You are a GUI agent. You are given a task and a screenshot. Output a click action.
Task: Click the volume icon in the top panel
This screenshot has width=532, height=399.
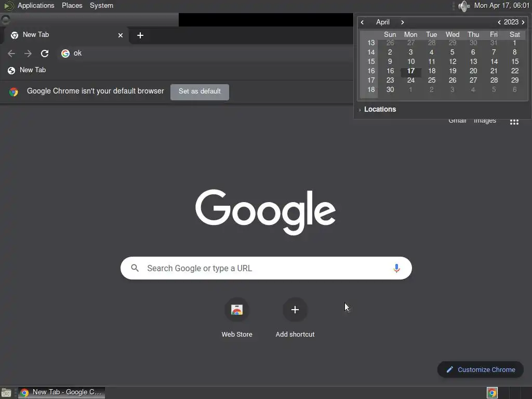click(x=464, y=6)
